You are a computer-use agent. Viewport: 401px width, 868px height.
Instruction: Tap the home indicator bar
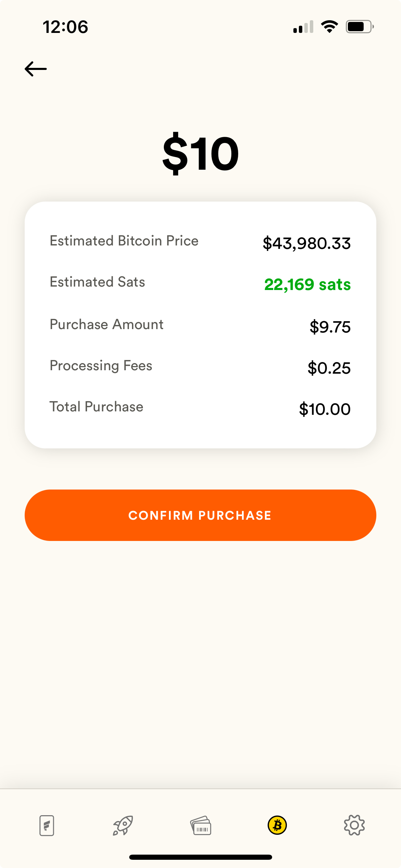point(200,857)
